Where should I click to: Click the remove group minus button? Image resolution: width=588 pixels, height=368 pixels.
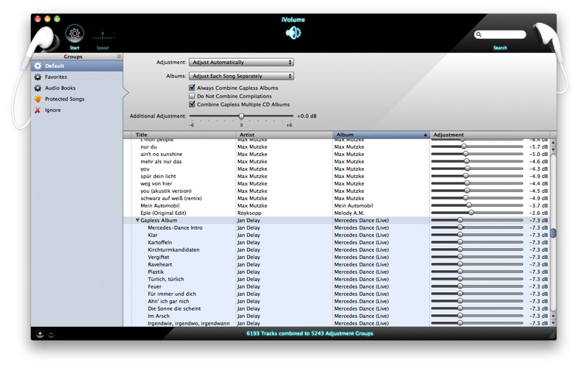(51, 333)
